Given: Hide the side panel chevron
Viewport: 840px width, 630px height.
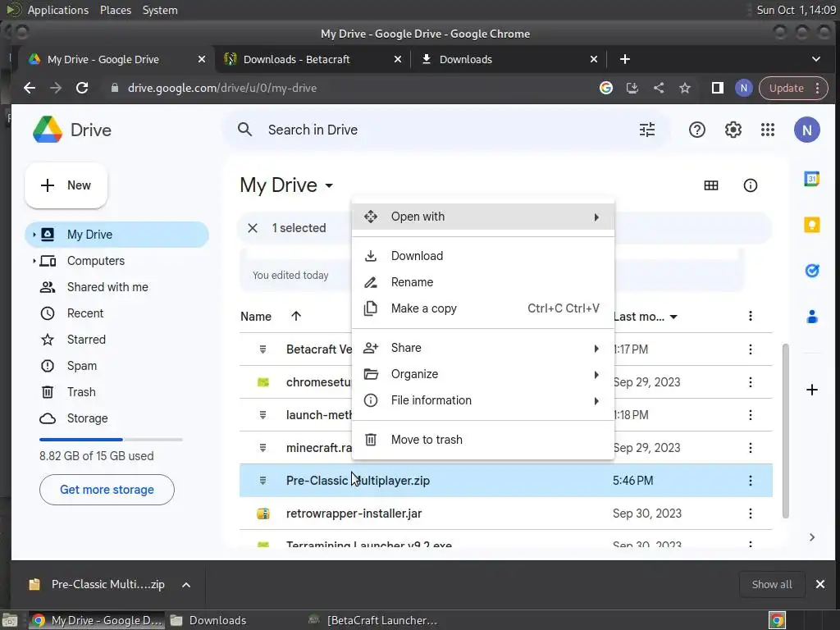Looking at the screenshot, I should pos(811,537).
